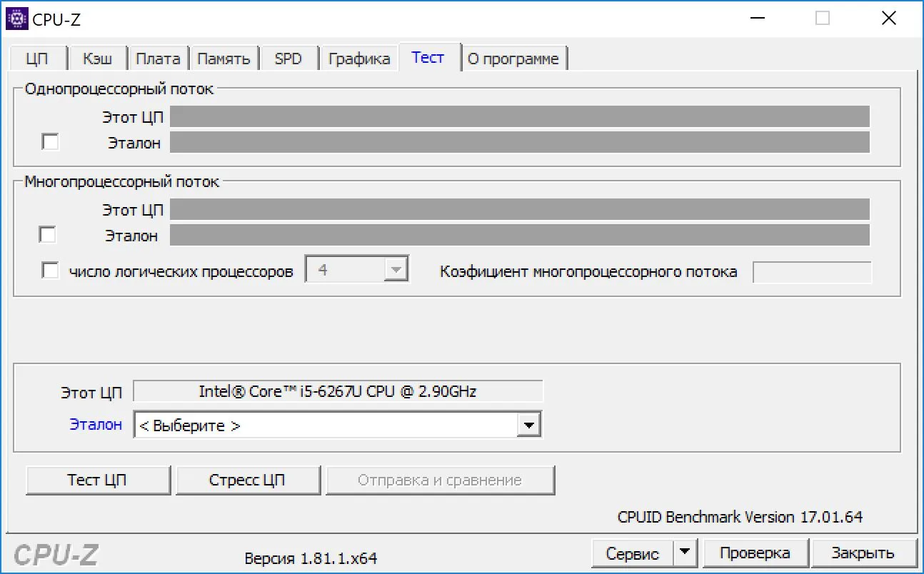Expand the logical processors count dropdown
924x574 pixels.
click(396, 271)
